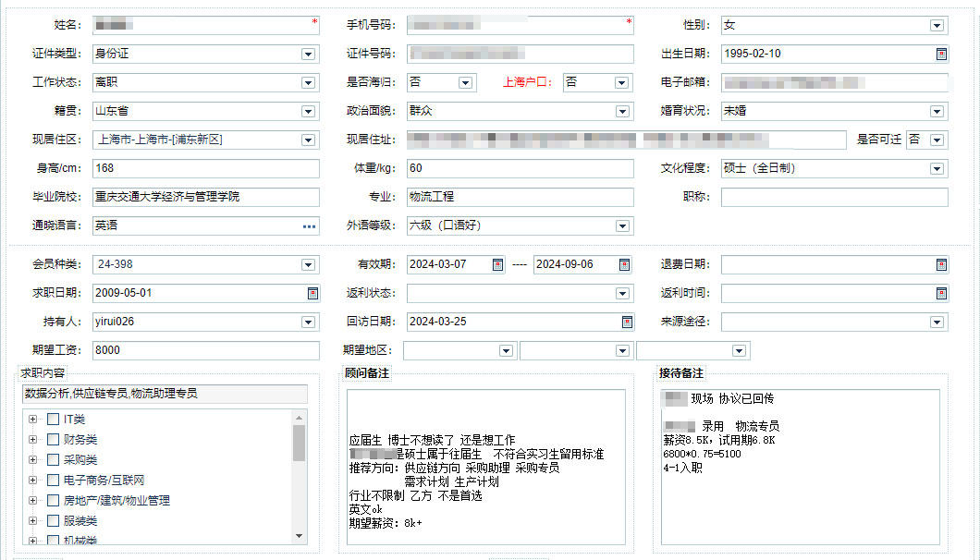Click the 电子邮箱 input field

835,82
